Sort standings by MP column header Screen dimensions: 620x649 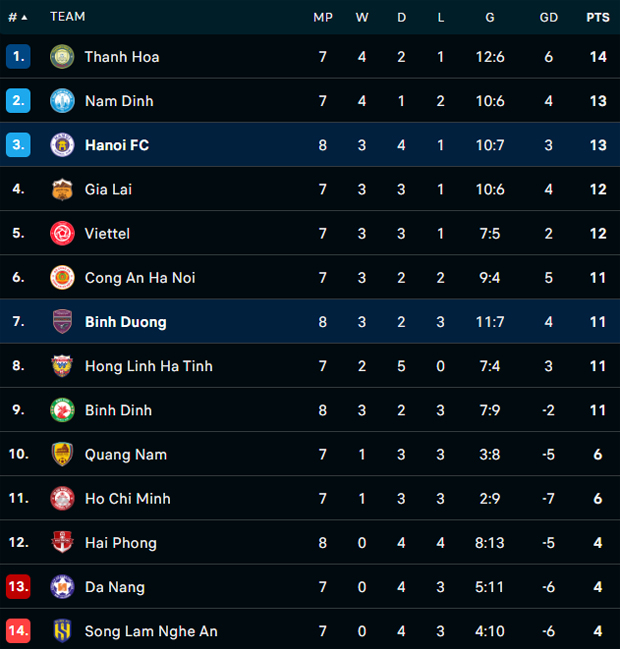(x=322, y=17)
